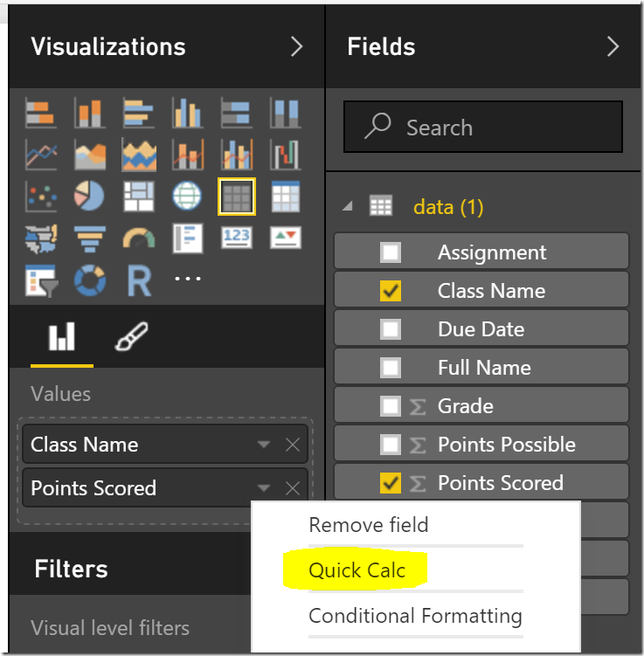Screen dimensions: 644x656
Task: Open the Class Name value dropdown arrow
Action: pos(263,445)
